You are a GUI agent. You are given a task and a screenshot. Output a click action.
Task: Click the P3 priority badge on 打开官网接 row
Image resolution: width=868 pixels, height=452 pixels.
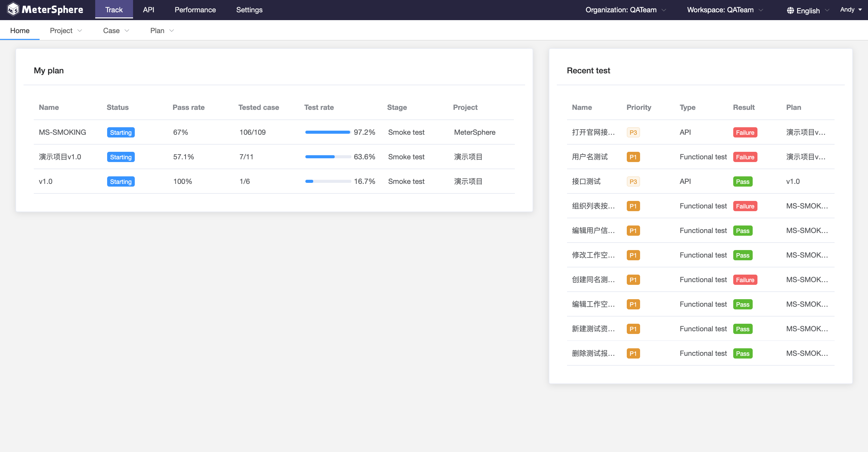click(x=633, y=132)
